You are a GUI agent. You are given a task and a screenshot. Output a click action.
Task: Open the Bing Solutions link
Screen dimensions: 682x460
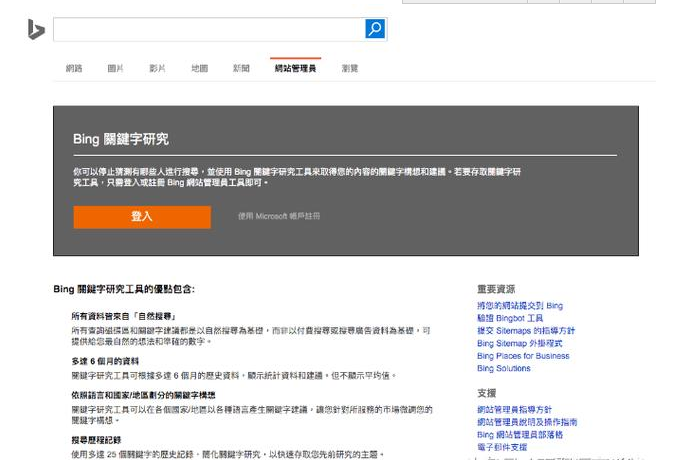[x=504, y=368]
